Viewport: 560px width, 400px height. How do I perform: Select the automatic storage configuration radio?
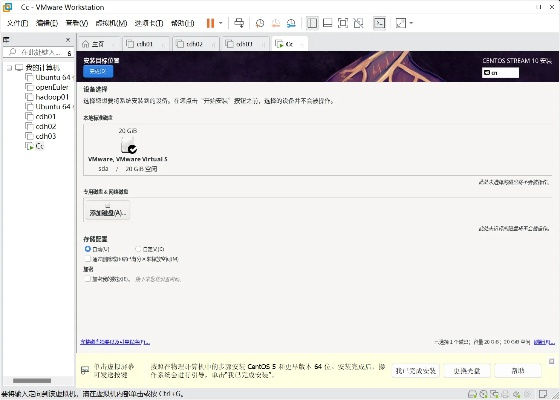(x=88, y=249)
